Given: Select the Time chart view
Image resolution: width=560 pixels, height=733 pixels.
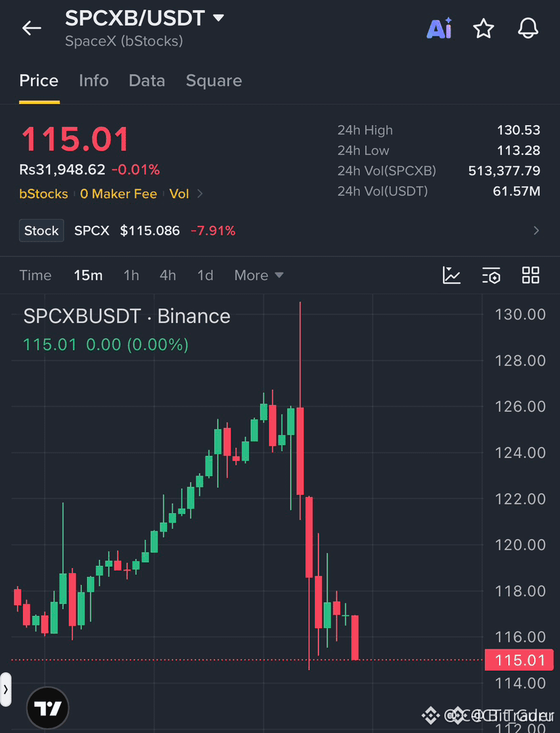Looking at the screenshot, I should tap(36, 275).
